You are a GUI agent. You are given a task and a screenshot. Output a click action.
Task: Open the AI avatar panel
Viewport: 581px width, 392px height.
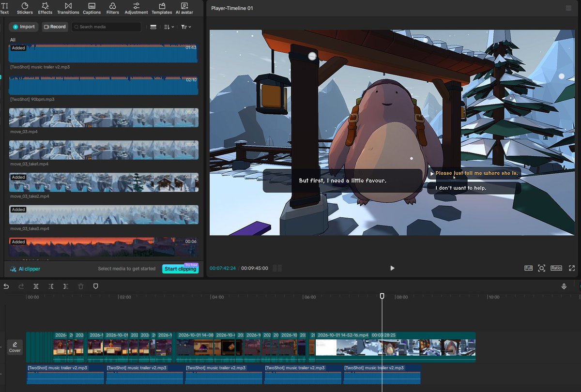click(x=184, y=8)
